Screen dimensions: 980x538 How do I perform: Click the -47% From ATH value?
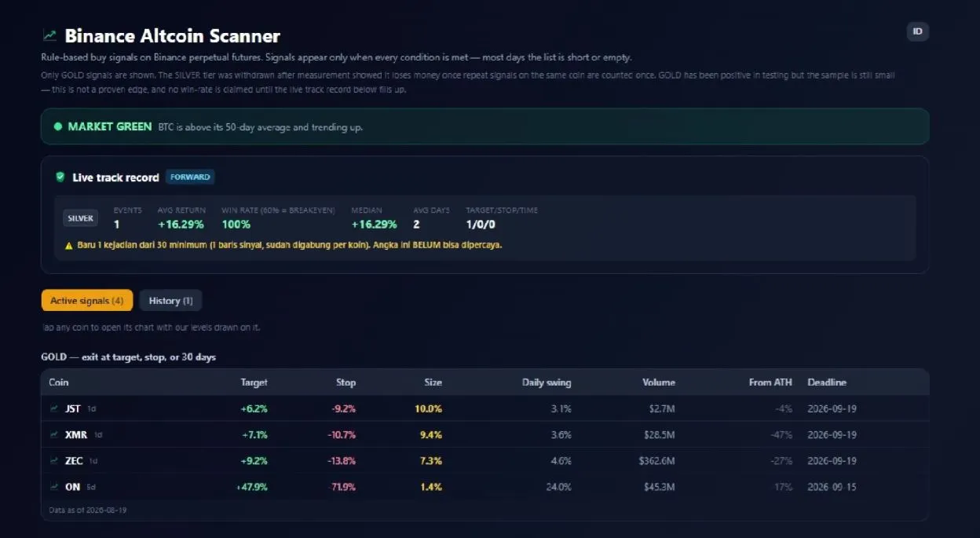click(782, 434)
